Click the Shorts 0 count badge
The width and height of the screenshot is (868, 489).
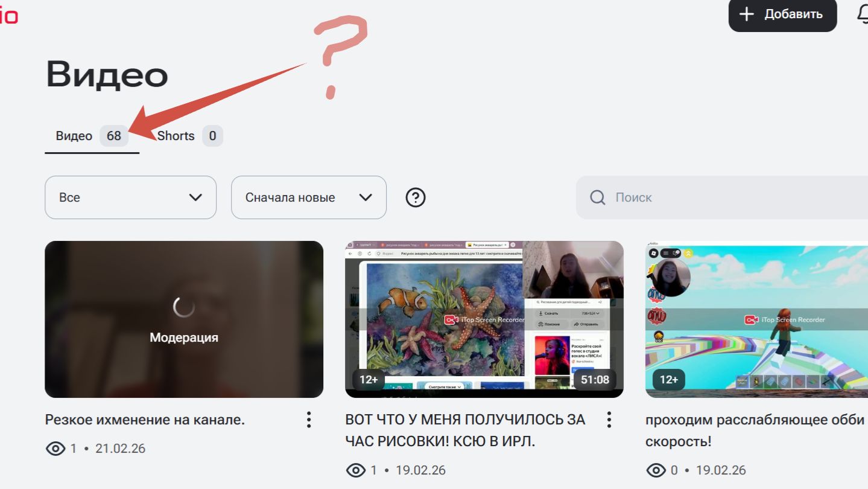[212, 136]
